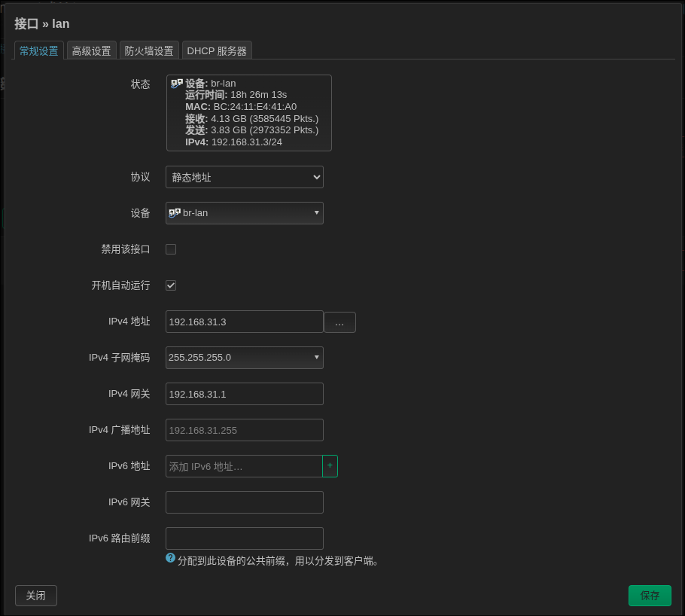
Task: Open the 防火墙设置 tab
Action: tap(149, 50)
